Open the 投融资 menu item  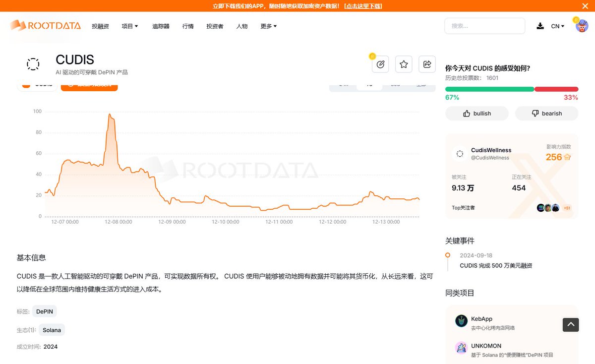(100, 26)
